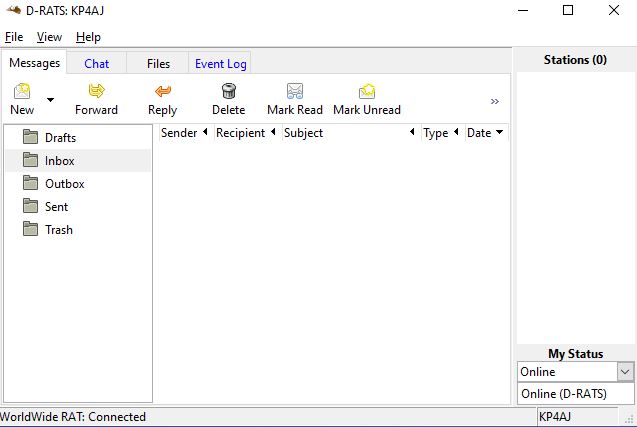Open the Drafts folder label
Screen dimensions: 637x427
pos(61,138)
